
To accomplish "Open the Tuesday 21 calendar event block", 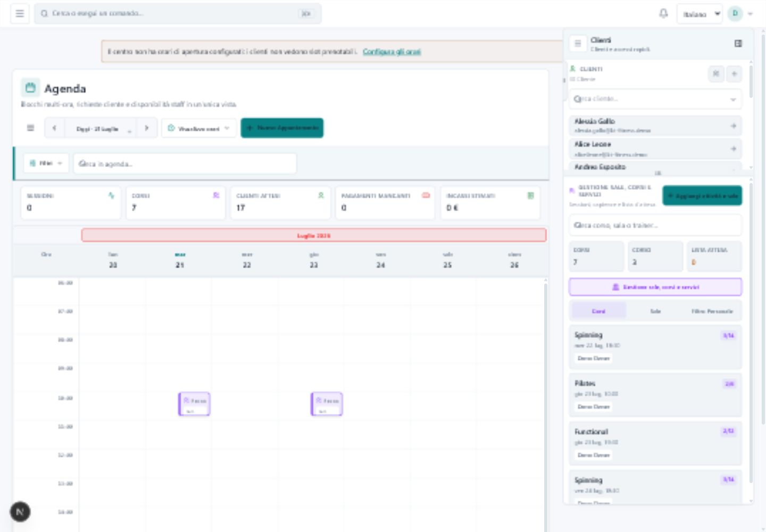I will tap(194, 404).
